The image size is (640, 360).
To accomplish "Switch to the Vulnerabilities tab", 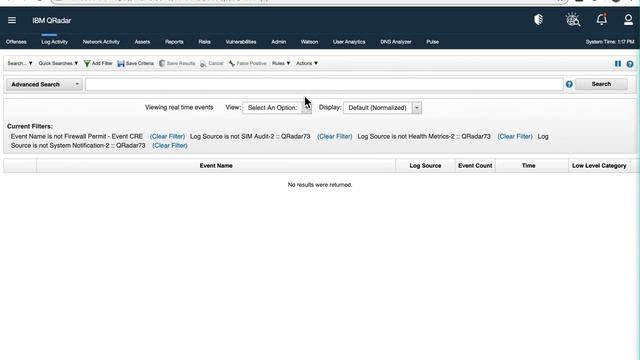I will point(241,42).
